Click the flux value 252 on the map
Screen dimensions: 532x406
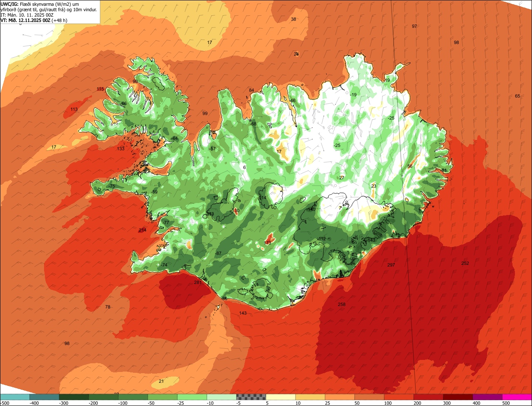(x=465, y=263)
